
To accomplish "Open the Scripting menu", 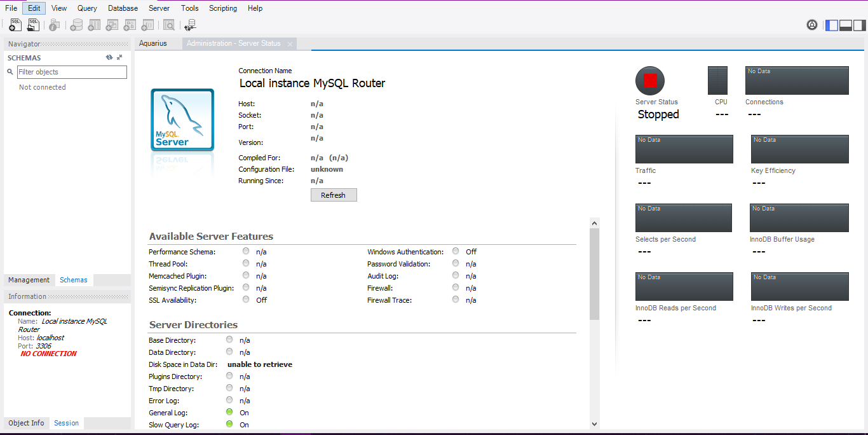I will pos(223,8).
